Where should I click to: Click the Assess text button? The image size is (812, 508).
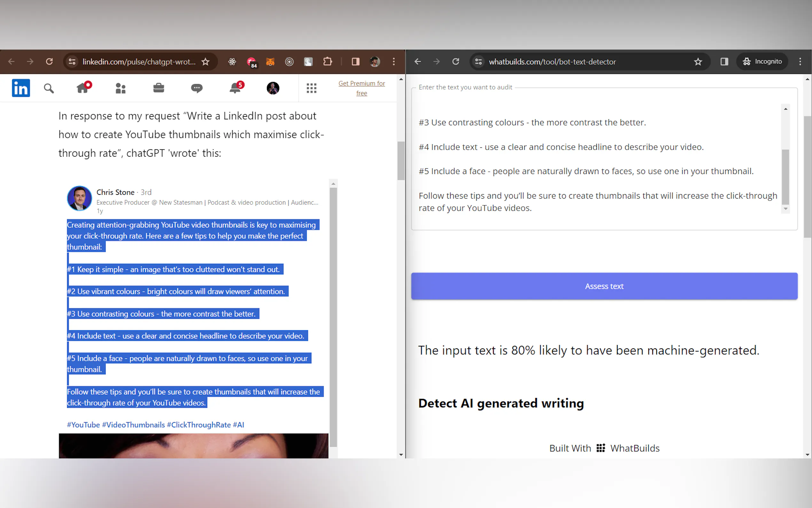click(x=604, y=286)
